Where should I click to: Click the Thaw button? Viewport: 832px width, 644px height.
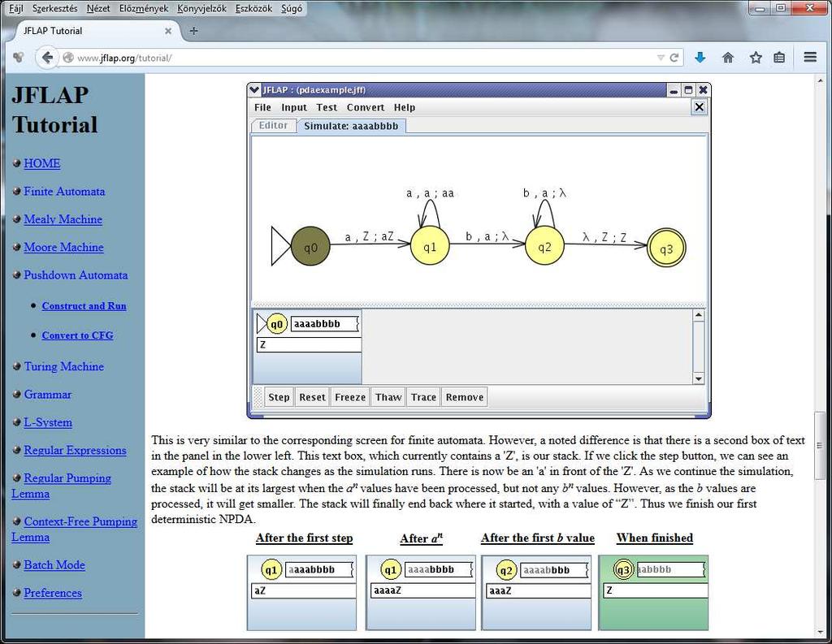tap(388, 397)
